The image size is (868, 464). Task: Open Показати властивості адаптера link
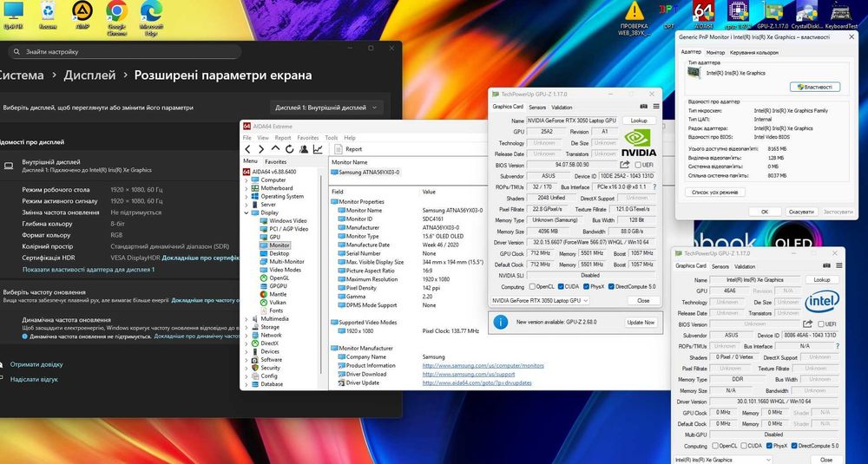click(89, 270)
